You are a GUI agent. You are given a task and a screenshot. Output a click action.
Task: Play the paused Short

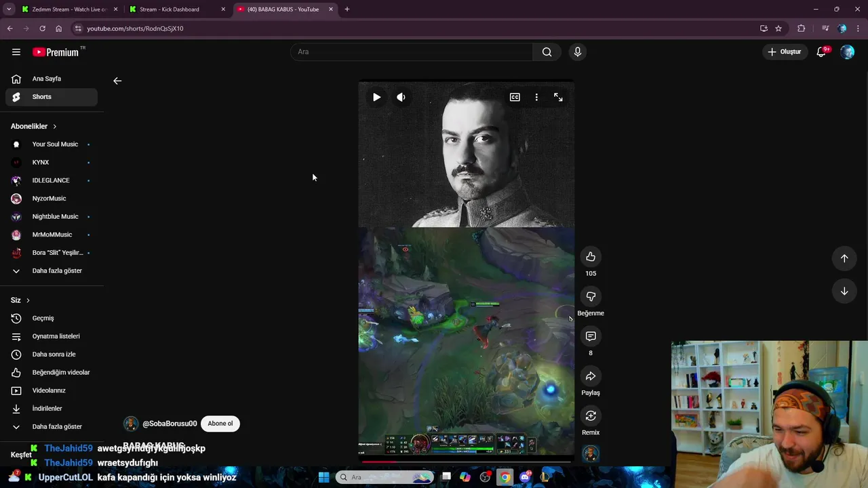(x=376, y=97)
